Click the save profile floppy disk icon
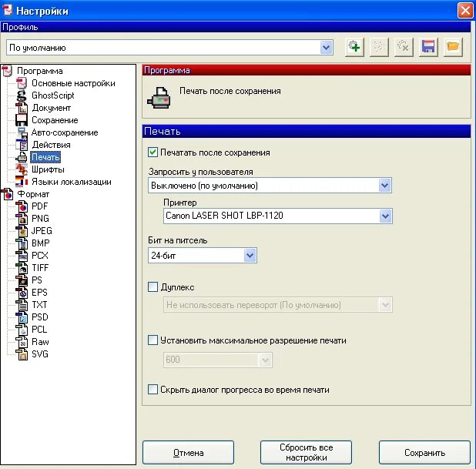The height and width of the screenshot is (469, 476). click(x=428, y=47)
